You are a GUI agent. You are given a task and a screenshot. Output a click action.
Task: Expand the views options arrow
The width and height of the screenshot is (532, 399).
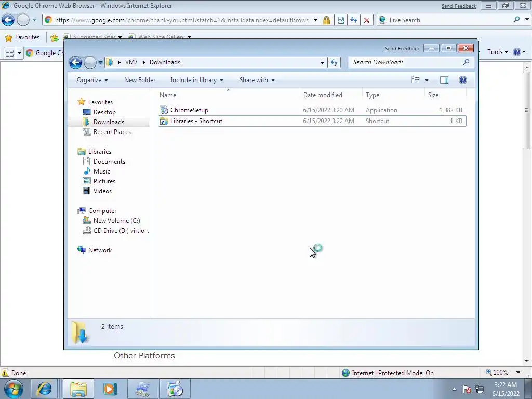coord(427,80)
